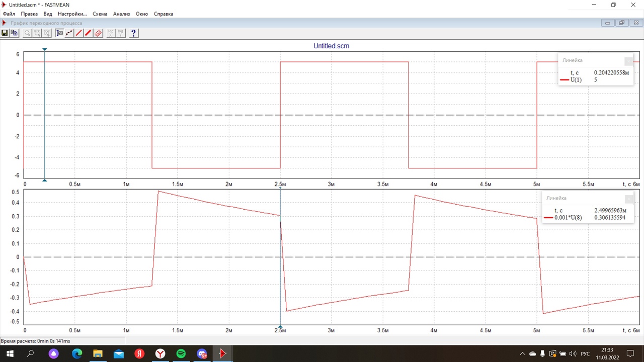Open the Правка menu
This screenshot has width=644, height=362.
pyautogui.click(x=29, y=14)
